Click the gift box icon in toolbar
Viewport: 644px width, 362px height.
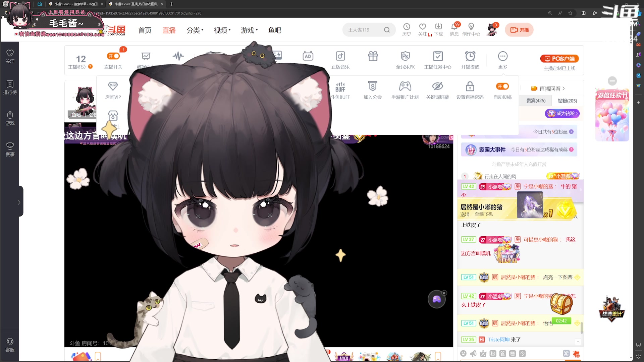point(373,56)
